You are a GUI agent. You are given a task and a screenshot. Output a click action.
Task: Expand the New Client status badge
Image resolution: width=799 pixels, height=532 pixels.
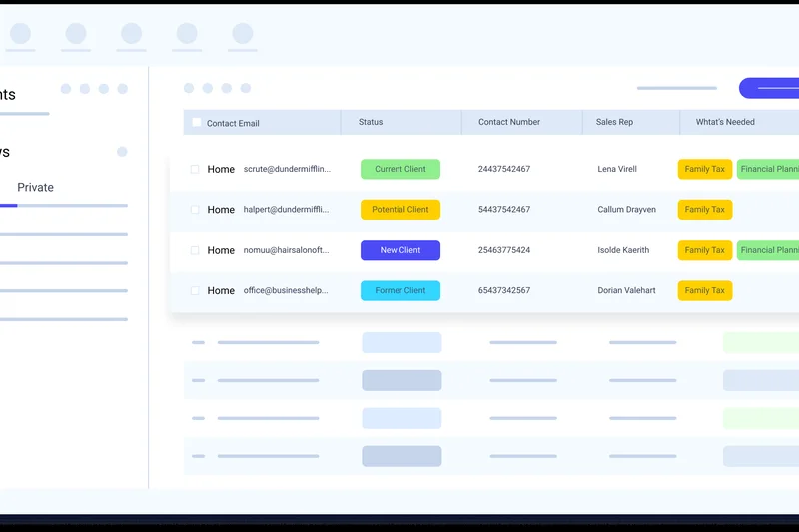(400, 251)
